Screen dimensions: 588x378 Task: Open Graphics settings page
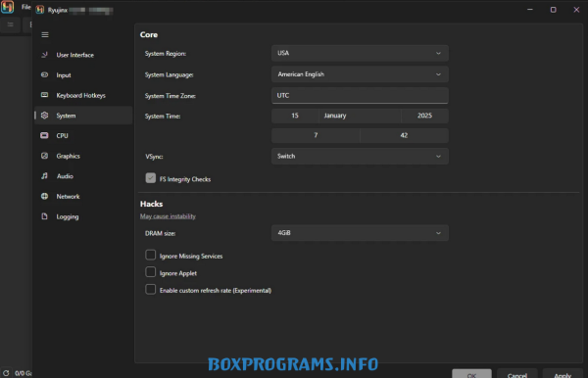coord(83,156)
